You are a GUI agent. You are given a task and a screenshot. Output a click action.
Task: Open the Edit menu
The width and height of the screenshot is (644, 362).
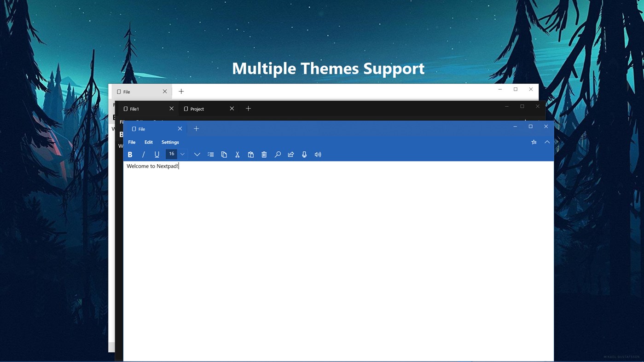pos(148,142)
